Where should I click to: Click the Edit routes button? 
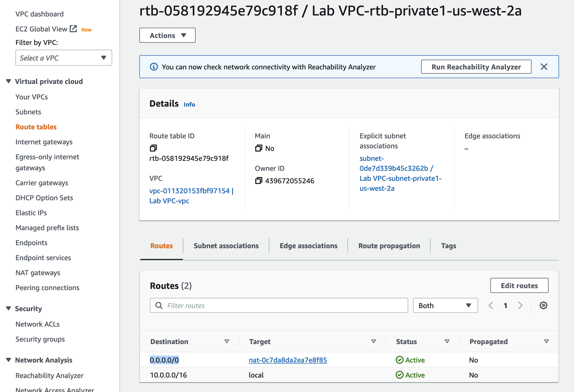tap(519, 285)
